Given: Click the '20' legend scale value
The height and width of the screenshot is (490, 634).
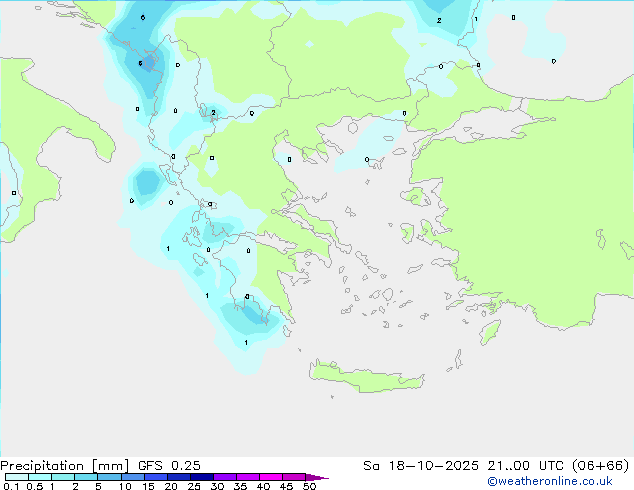Looking at the screenshot, I should click(171, 486).
